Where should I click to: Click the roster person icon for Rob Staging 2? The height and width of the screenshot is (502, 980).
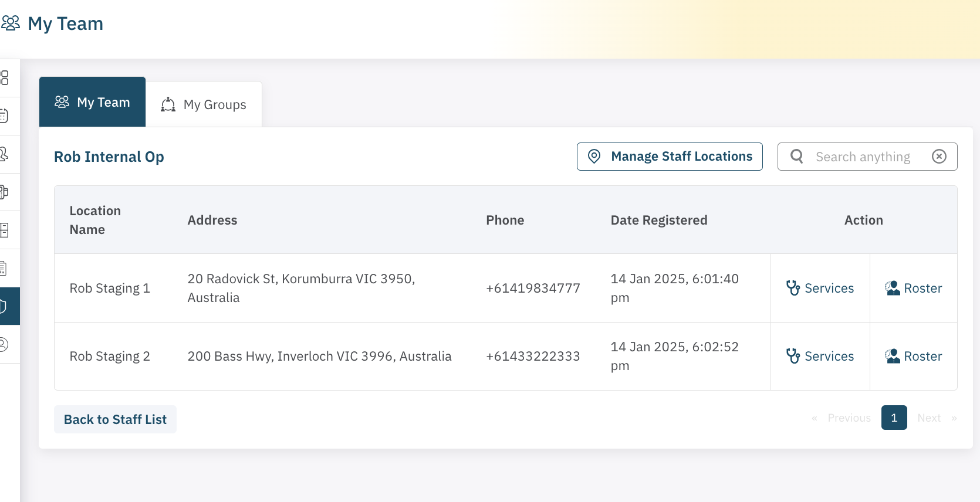point(893,356)
